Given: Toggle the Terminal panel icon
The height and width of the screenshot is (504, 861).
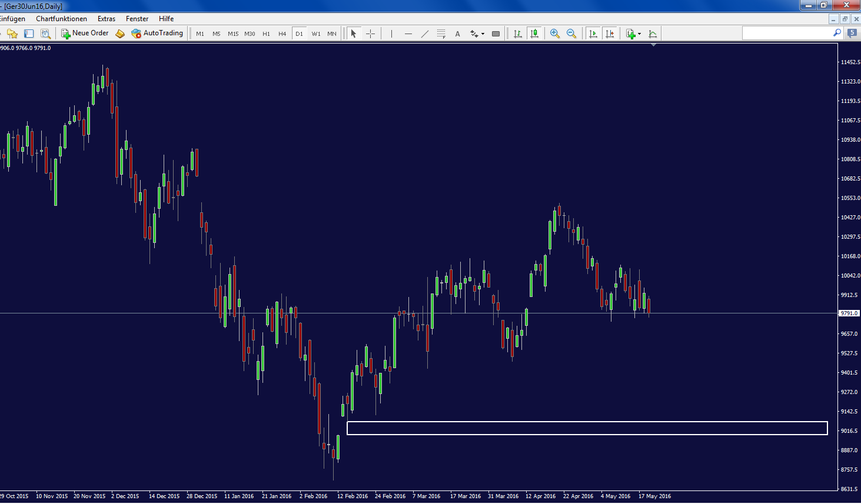Looking at the screenshot, I should click(29, 34).
